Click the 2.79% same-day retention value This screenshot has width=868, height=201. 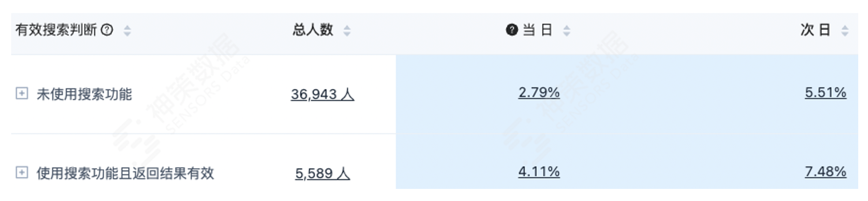pyautogui.click(x=539, y=93)
